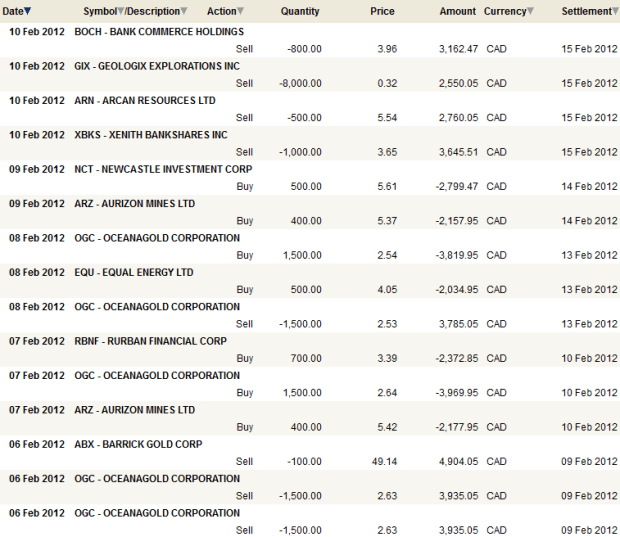Screen dimensions: 620x537
Task: Click the Quantity column header
Action: coord(300,12)
